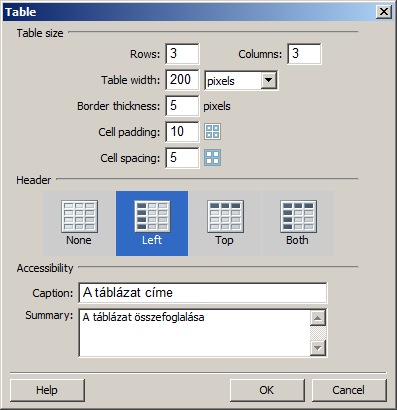The width and height of the screenshot is (397, 410).
Task: Click the Cancel button
Action: tap(349, 390)
